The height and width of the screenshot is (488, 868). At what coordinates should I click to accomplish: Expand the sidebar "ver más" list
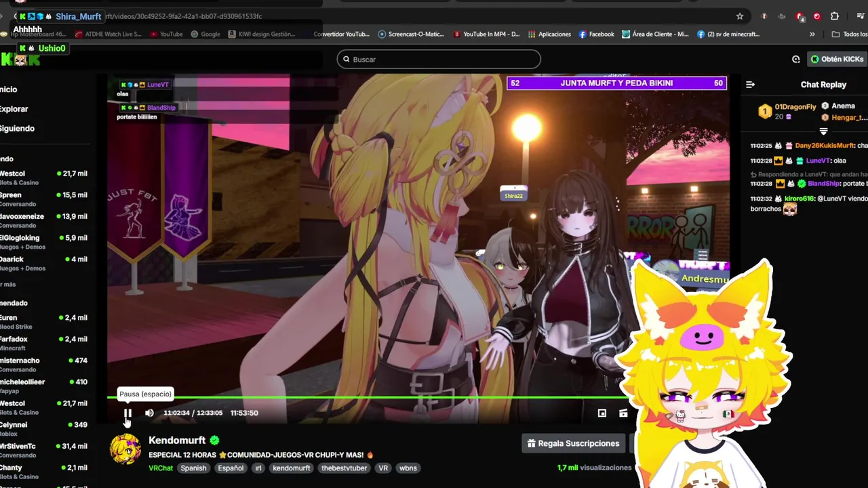click(x=8, y=284)
